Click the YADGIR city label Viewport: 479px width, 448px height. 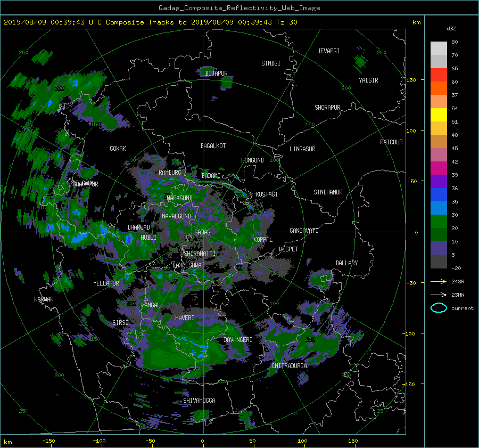(368, 80)
